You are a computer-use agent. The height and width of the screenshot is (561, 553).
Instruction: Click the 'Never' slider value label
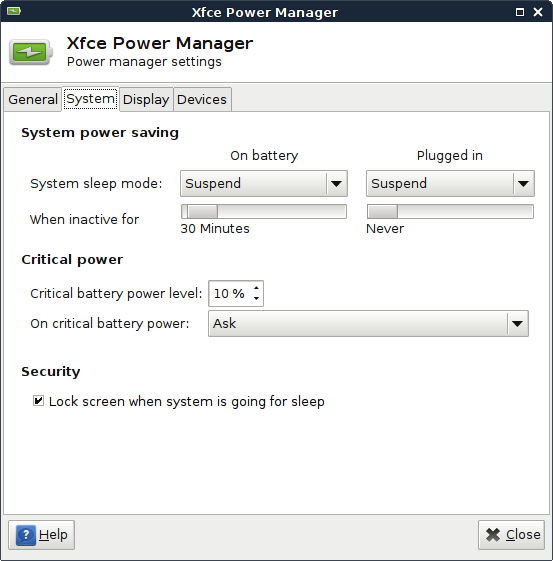point(385,229)
